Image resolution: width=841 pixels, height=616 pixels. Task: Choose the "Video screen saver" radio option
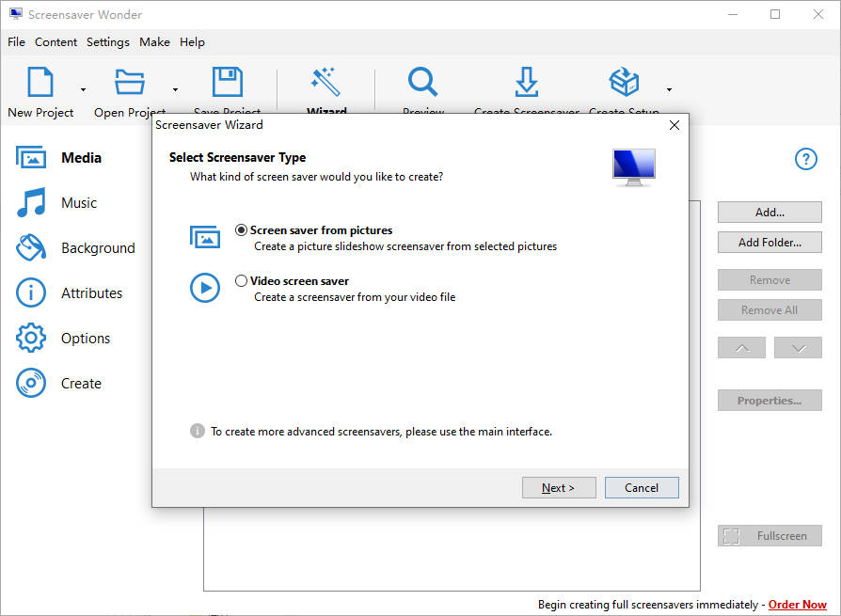pos(242,280)
